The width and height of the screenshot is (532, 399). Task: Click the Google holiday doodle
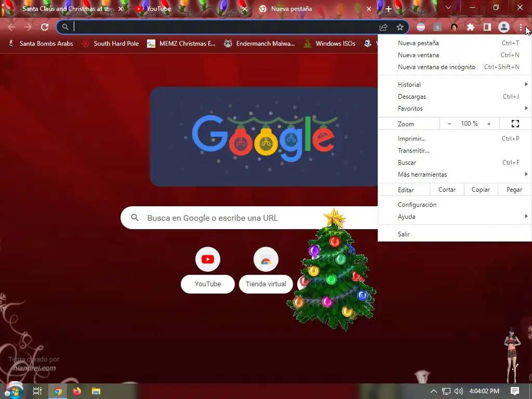pyautogui.click(x=264, y=137)
